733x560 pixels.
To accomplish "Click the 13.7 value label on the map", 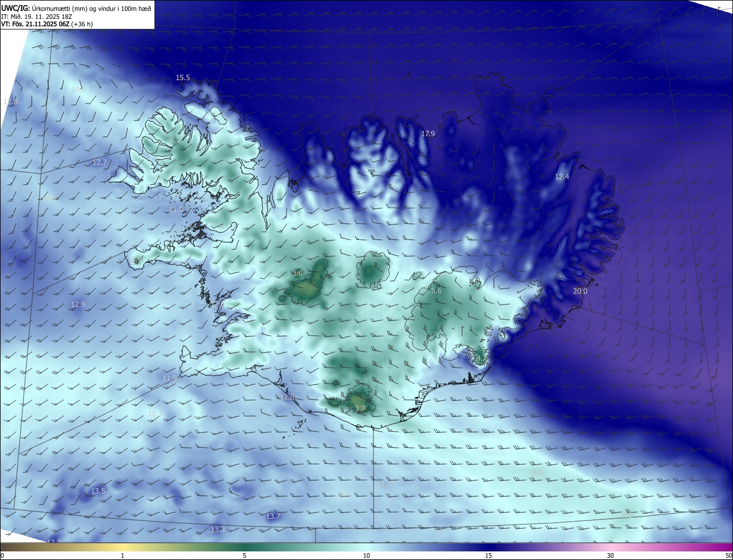I will point(273,516).
